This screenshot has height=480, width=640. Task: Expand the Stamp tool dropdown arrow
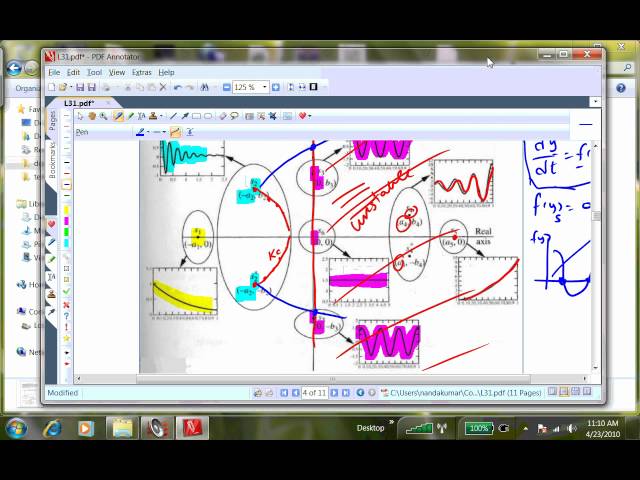(161, 116)
